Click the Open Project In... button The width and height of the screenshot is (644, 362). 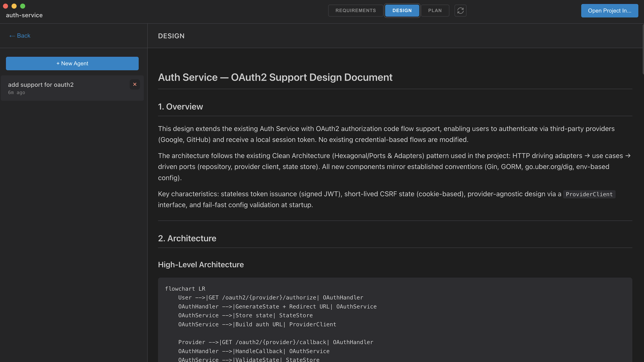[609, 11]
